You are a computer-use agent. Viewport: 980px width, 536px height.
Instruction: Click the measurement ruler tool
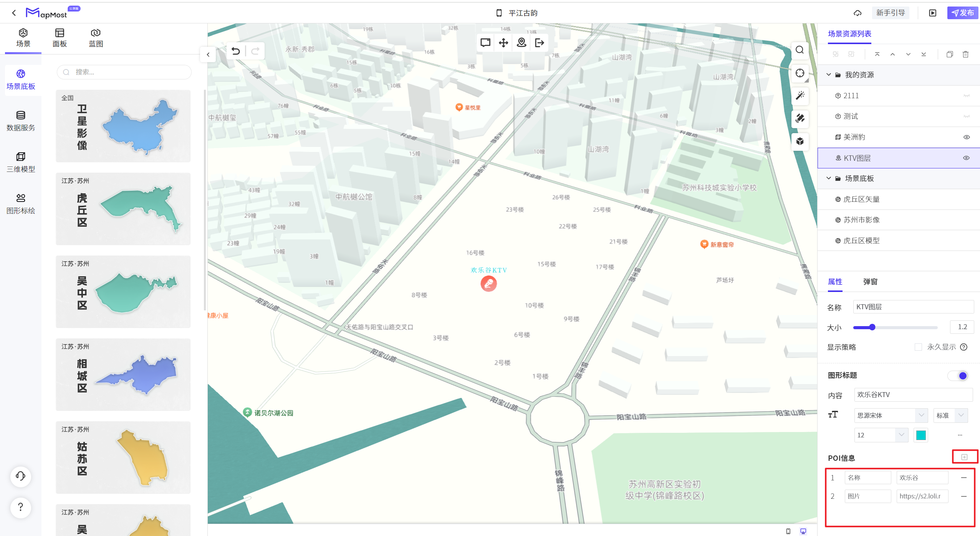[x=800, y=119]
